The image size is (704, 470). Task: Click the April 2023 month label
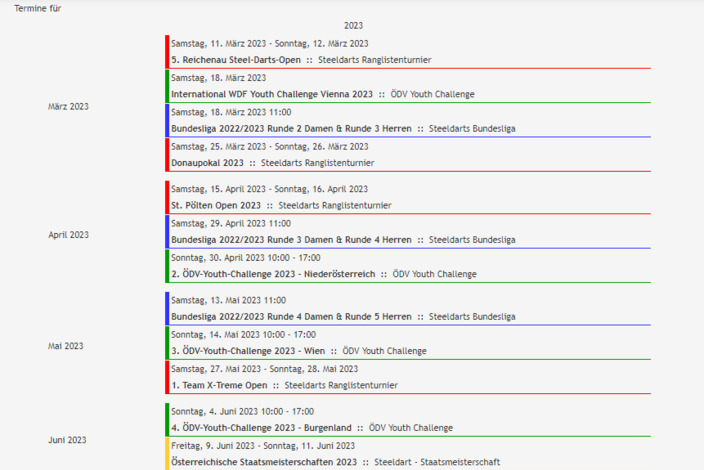69,235
